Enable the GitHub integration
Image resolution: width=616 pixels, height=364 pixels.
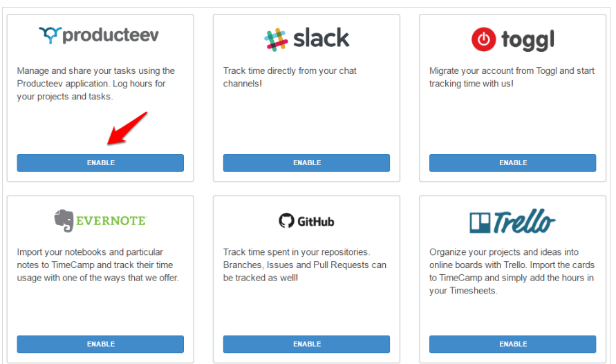pyautogui.click(x=306, y=344)
